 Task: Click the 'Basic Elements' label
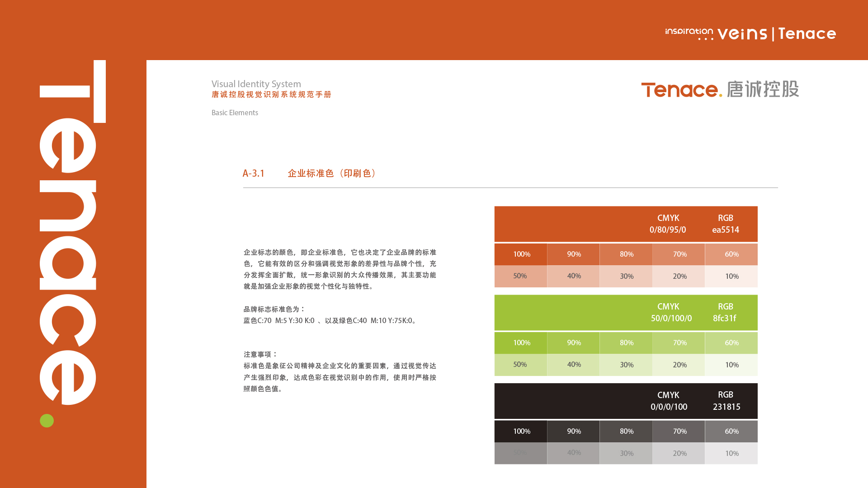[235, 113]
